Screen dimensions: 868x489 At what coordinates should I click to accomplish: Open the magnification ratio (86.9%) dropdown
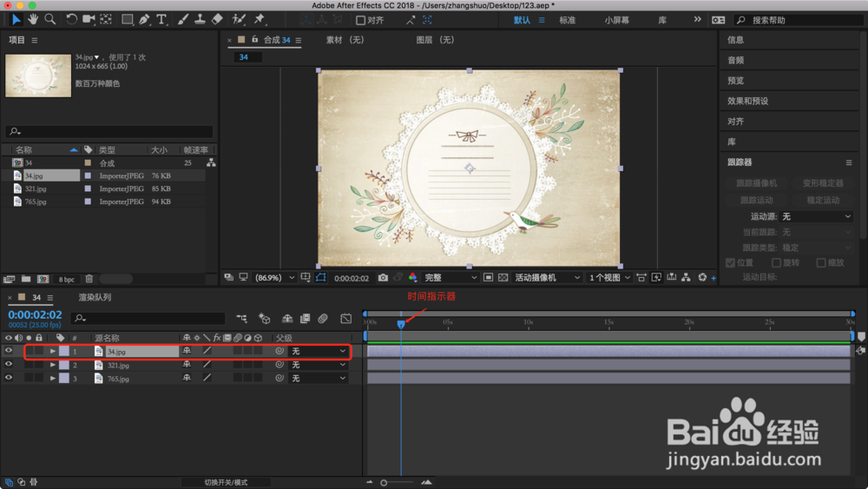(274, 277)
